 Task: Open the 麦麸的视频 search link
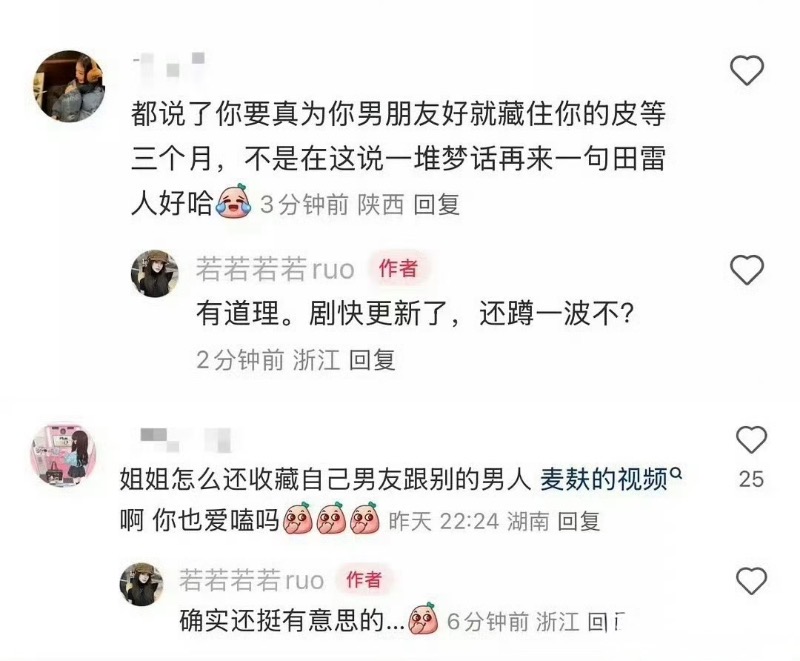pos(604,479)
